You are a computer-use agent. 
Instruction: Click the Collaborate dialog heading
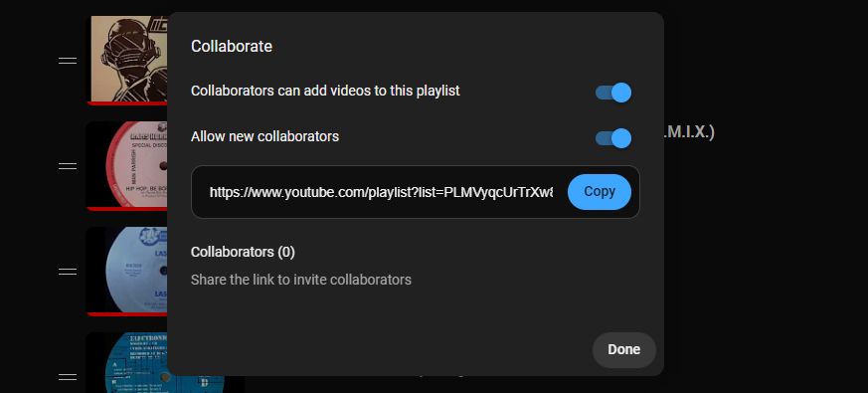pyautogui.click(x=232, y=46)
